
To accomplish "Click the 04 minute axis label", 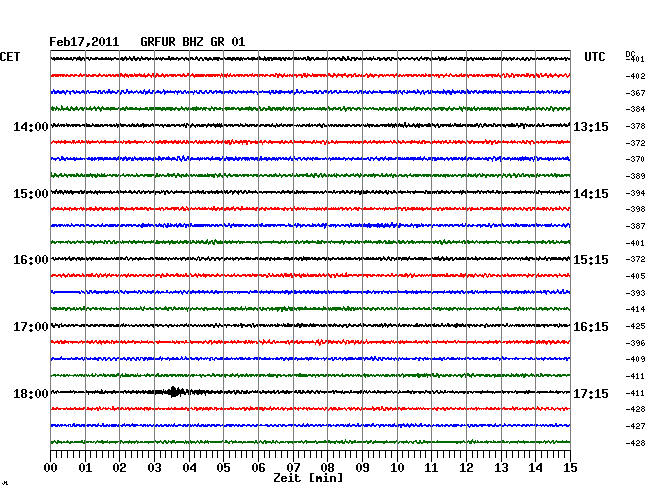I will [189, 468].
